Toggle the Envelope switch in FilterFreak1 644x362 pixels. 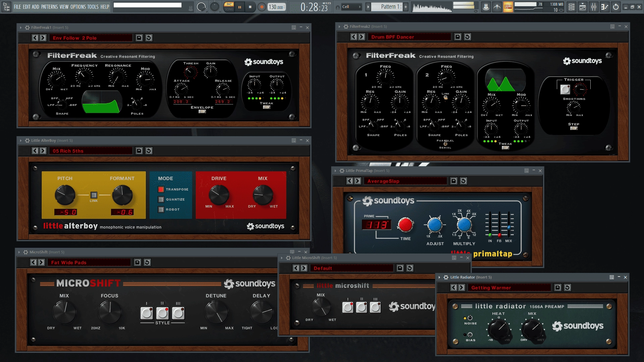click(x=202, y=112)
